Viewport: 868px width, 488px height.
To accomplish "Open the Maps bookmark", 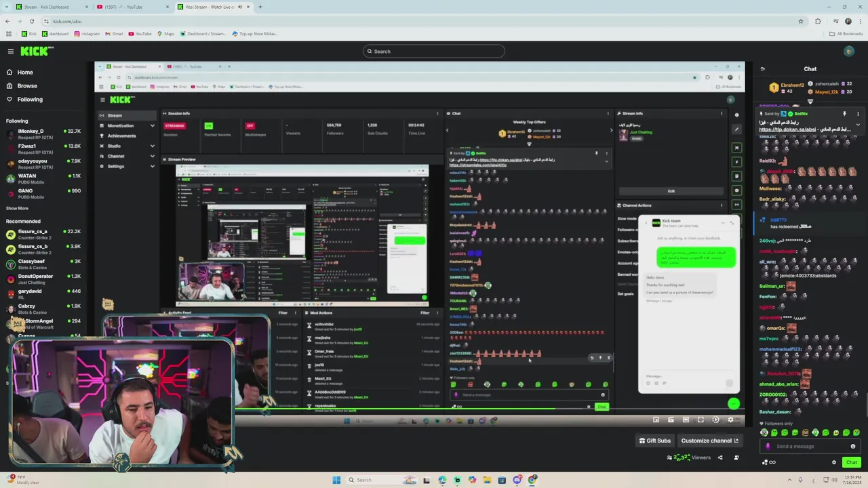I will point(166,33).
